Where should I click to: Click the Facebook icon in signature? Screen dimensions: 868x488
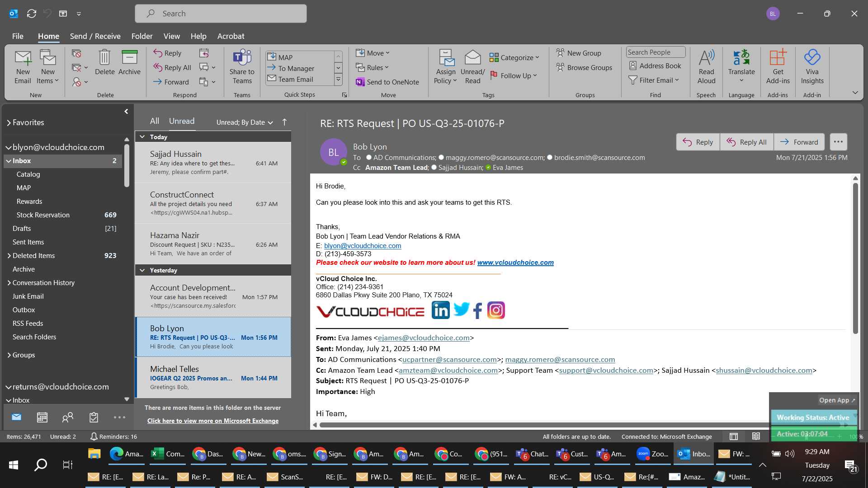(x=478, y=310)
